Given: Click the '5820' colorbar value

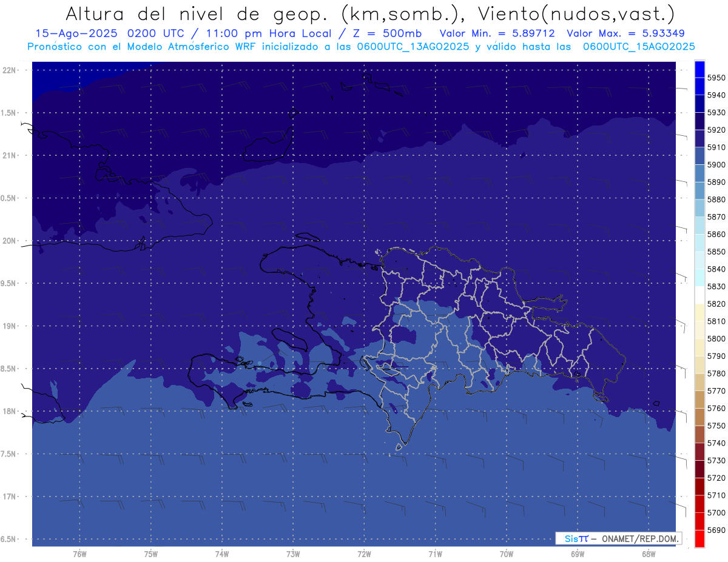Looking at the screenshot, I should tap(716, 304).
